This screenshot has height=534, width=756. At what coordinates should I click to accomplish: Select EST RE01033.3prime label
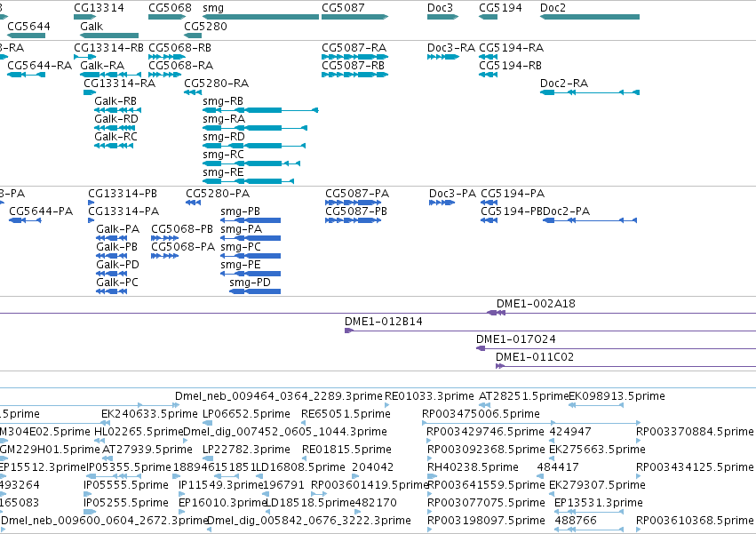(429, 396)
